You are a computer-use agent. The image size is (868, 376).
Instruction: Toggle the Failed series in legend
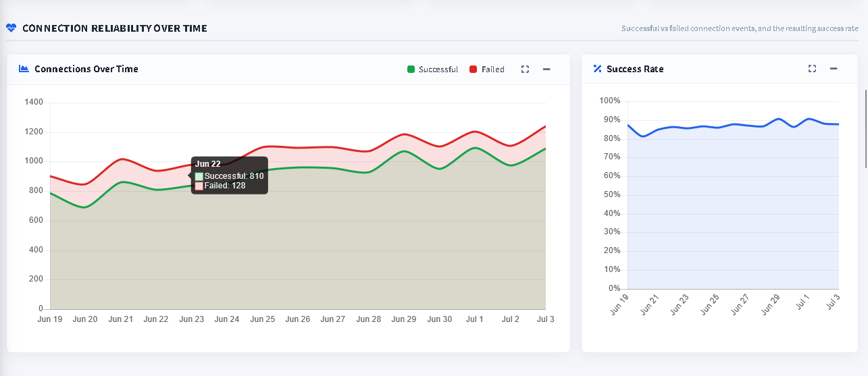click(487, 70)
